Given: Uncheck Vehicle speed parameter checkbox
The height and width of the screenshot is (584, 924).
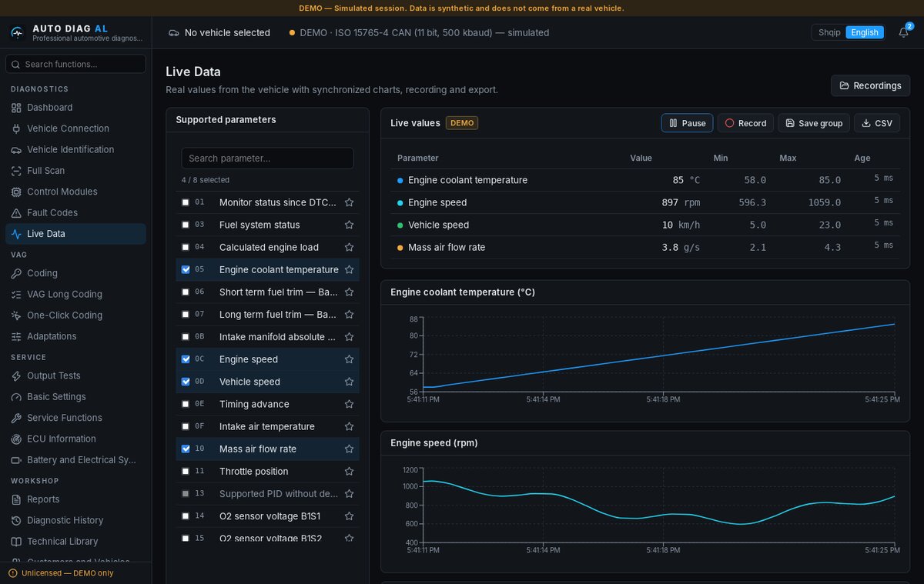Looking at the screenshot, I should [186, 382].
